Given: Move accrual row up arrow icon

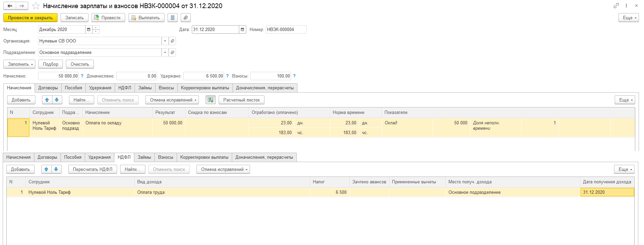Looking at the screenshot, I should (x=47, y=100).
